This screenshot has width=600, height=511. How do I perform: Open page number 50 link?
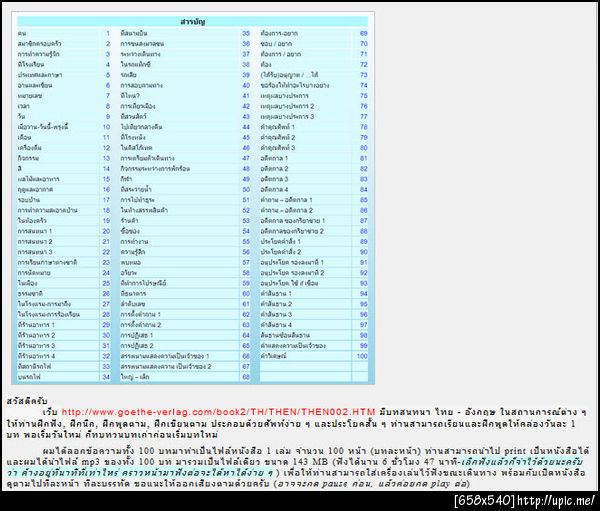pyautogui.click(x=246, y=189)
